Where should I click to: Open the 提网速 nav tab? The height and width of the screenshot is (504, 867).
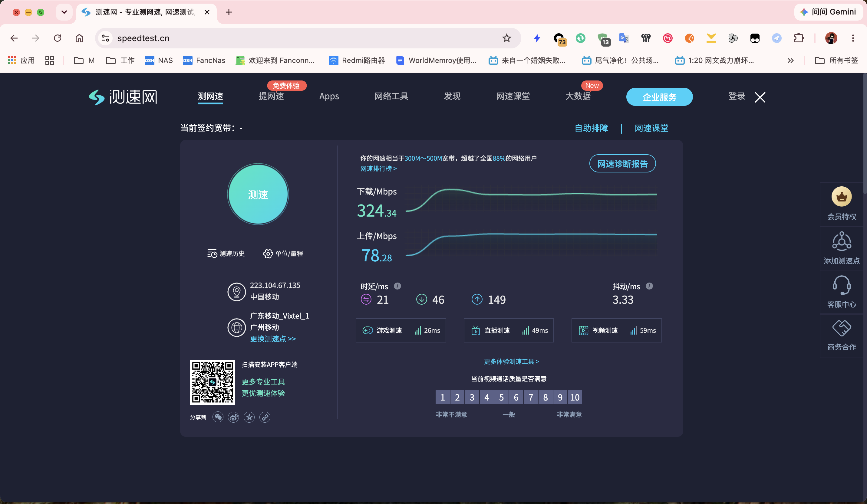point(271,96)
